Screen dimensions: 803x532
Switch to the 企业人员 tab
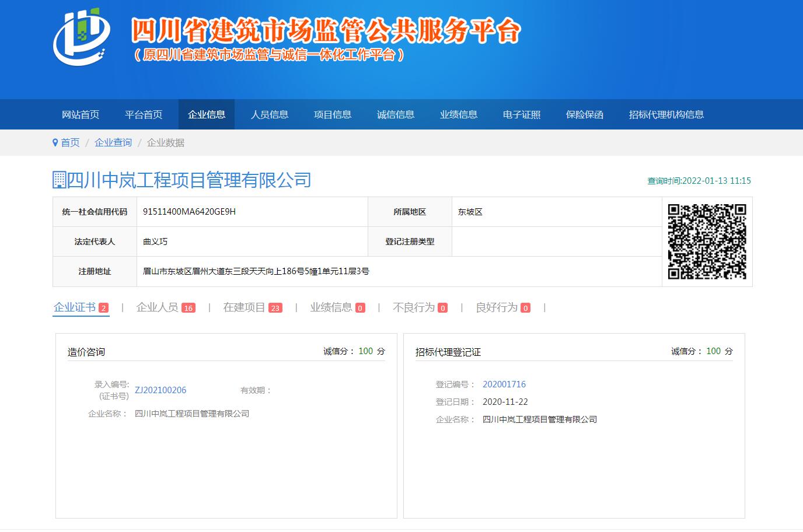[157, 307]
